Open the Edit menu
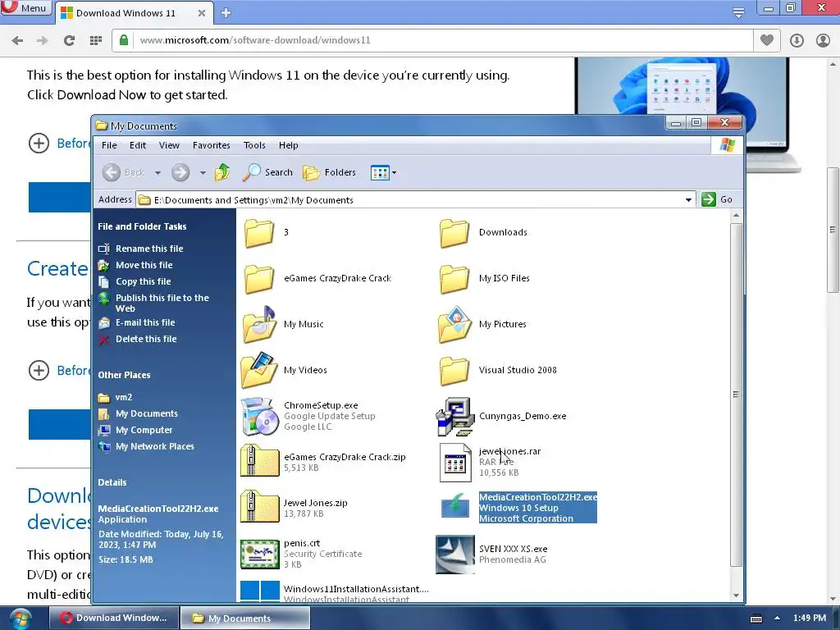The width and height of the screenshot is (840, 630). 138,145
